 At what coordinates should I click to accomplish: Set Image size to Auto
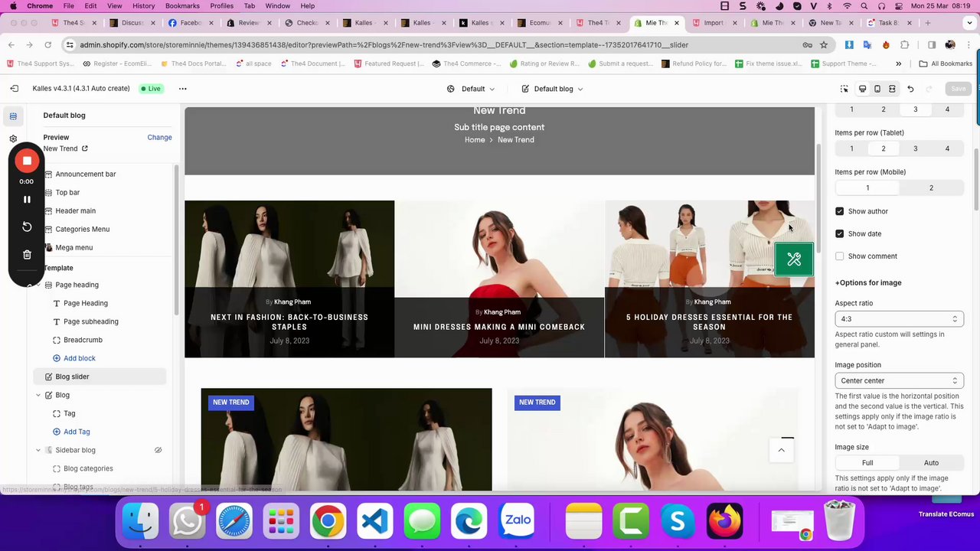point(931,463)
